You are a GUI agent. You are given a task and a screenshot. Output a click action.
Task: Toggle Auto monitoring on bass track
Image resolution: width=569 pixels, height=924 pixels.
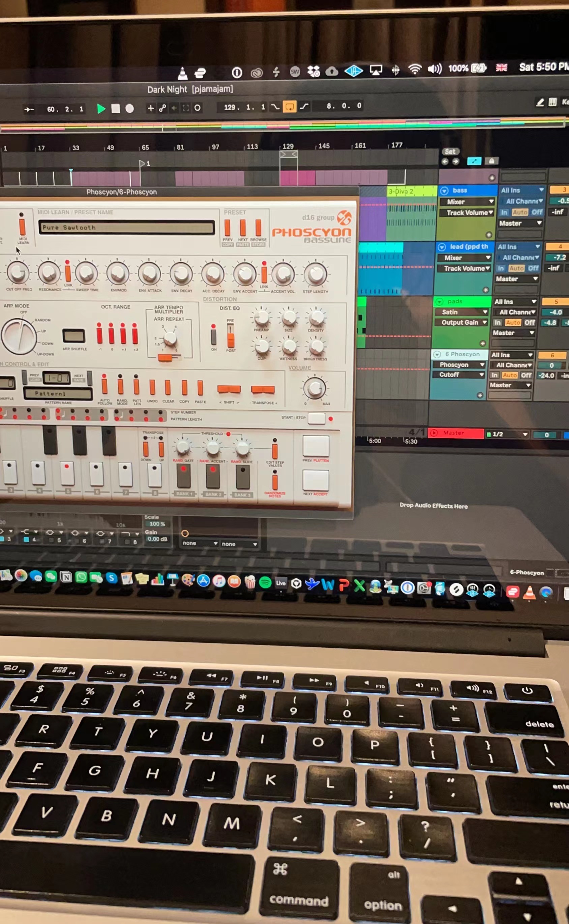[x=520, y=212]
